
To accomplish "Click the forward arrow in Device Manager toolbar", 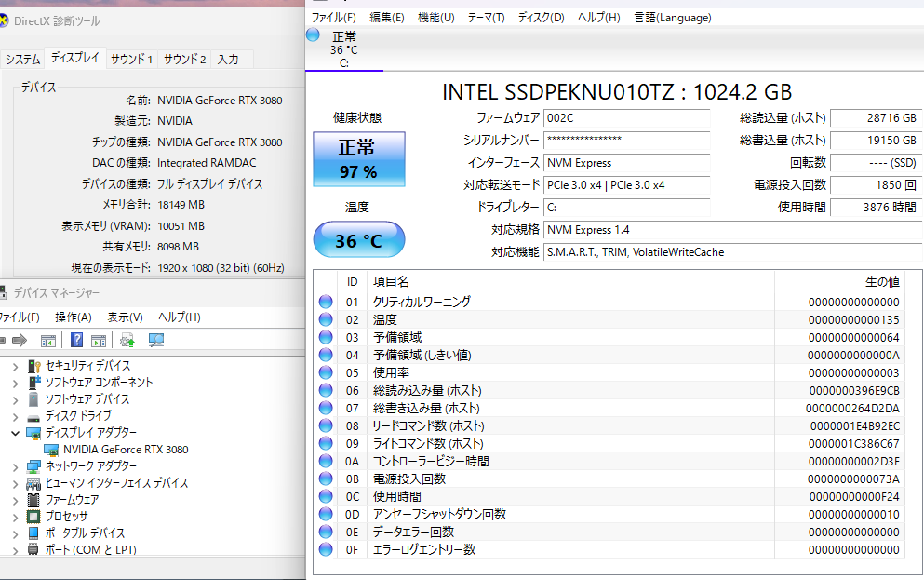I will tap(20, 340).
